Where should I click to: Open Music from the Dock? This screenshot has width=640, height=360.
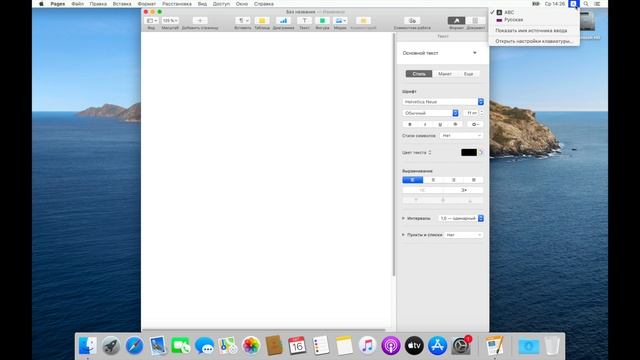tap(367, 346)
